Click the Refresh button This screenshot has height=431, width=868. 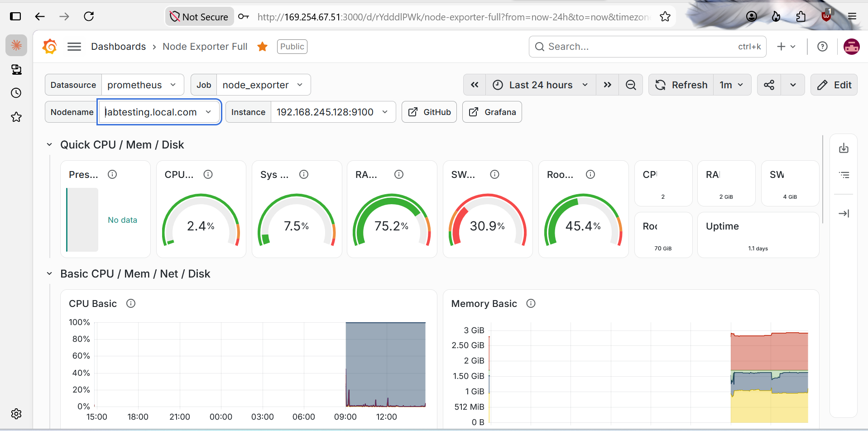coord(681,85)
